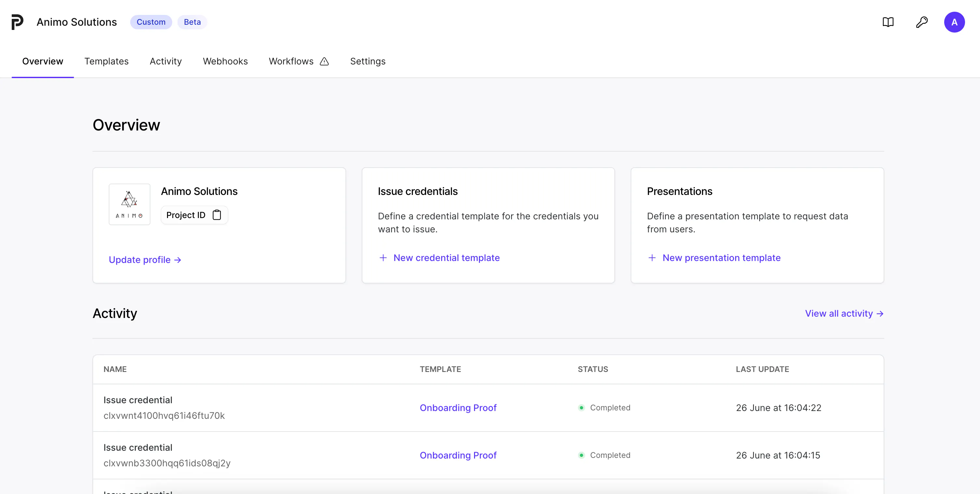
Task: Click the Paradym logo icon
Action: point(18,22)
